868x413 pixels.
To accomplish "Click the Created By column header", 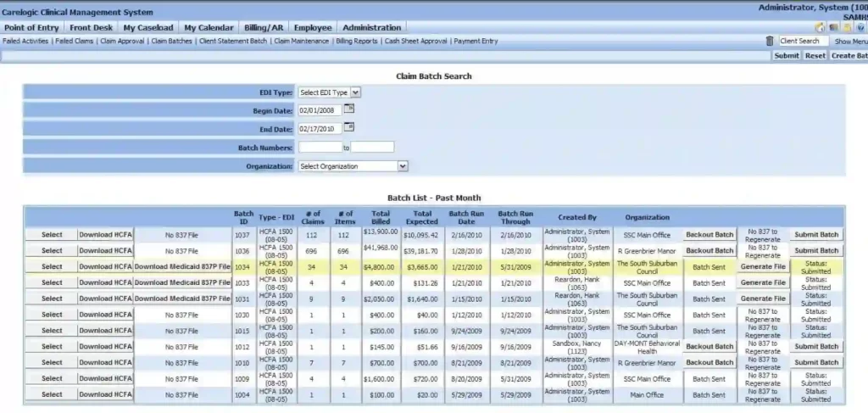I will [x=576, y=218].
